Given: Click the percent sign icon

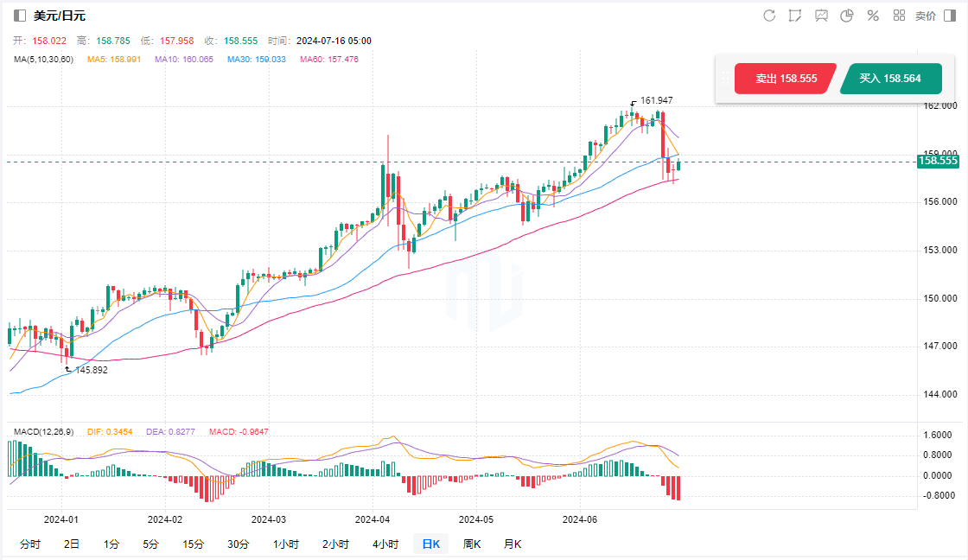Looking at the screenshot, I should tap(873, 16).
